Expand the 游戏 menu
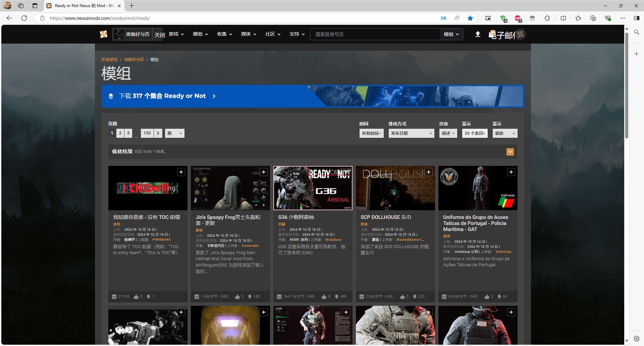The image size is (644, 346). pos(176,34)
